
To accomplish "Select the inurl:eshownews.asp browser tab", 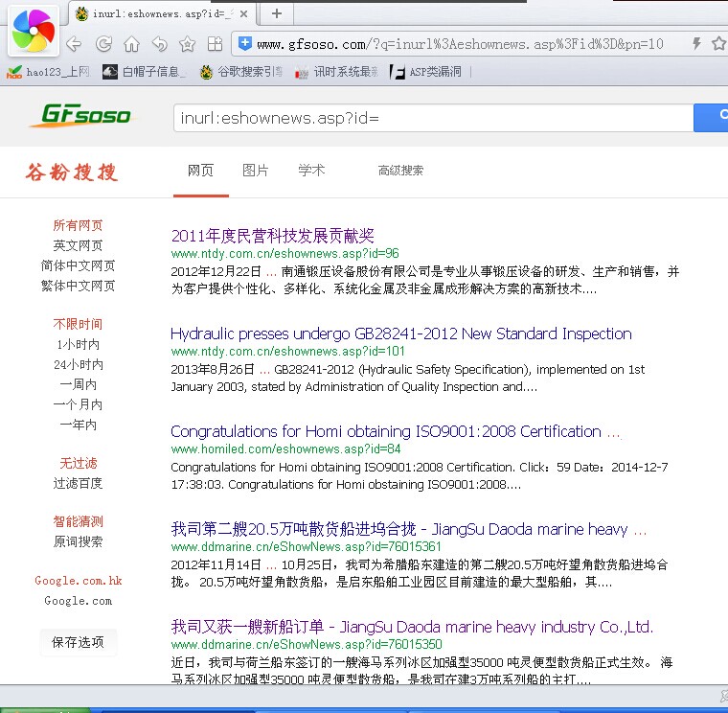I will (x=162, y=14).
